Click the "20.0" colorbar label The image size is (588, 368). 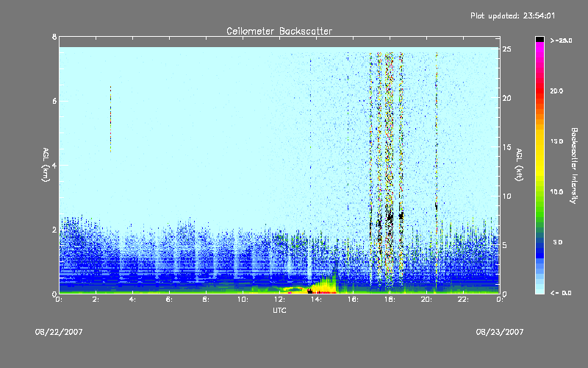556,91
